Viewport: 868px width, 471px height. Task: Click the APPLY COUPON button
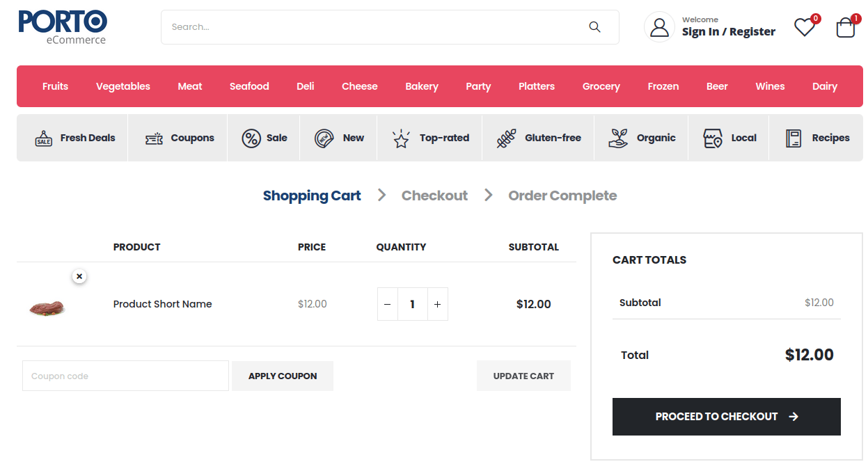282,376
